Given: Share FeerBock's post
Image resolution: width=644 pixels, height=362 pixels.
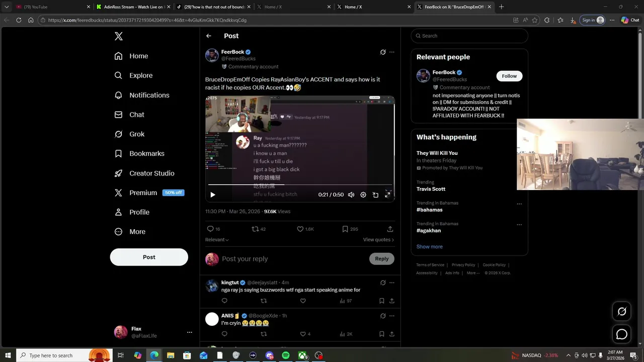Looking at the screenshot, I should point(390,229).
